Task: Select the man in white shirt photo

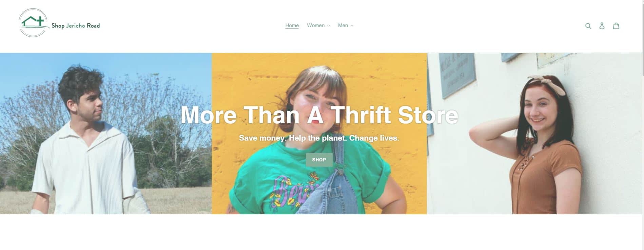Action: pos(106,133)
